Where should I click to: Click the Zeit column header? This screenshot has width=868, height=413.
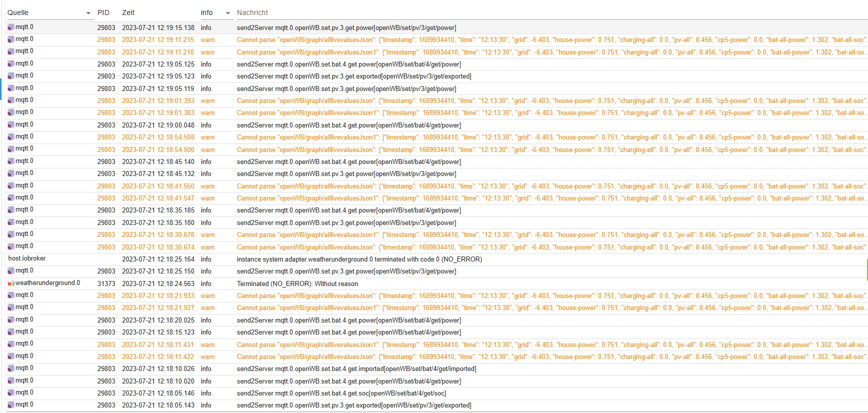128,12
